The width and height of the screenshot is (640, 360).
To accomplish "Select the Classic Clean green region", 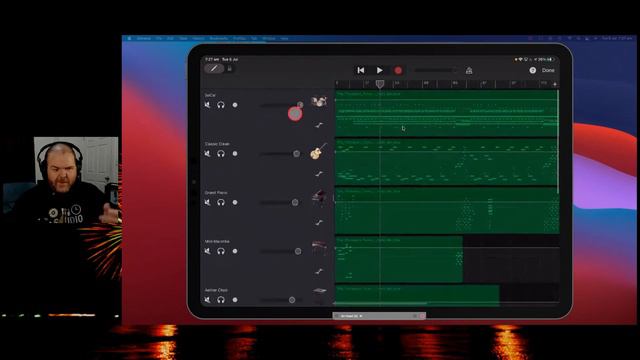I will pyautogui.click(x=447, y=162).
